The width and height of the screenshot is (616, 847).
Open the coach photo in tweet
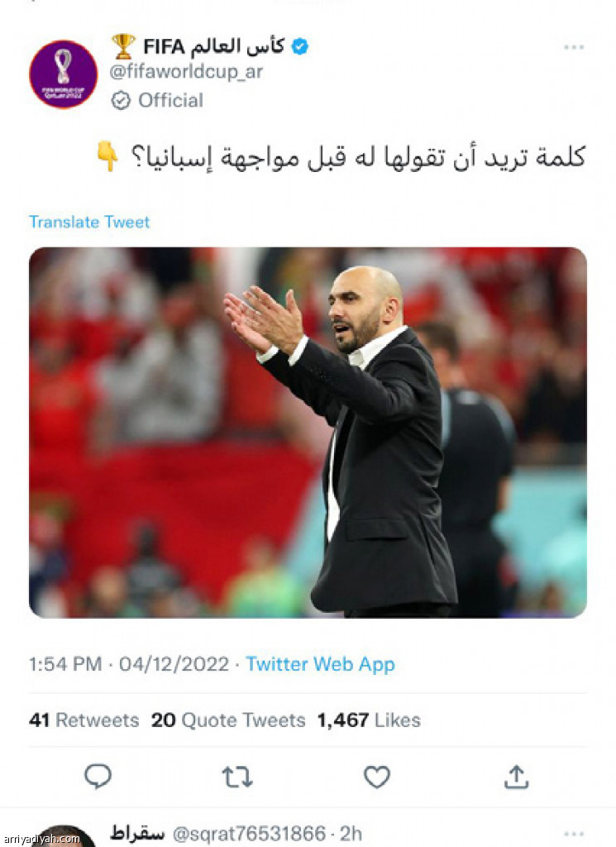tap(308, 432)
